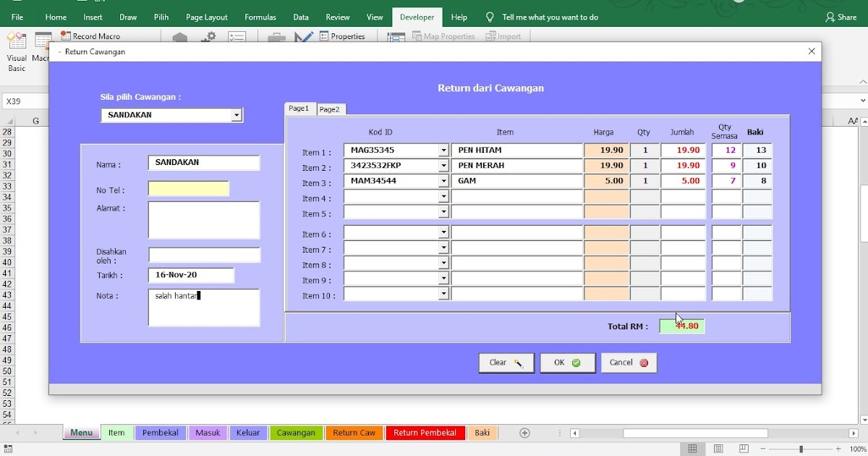The image size is (868, 456).
Task: Click the Tarikh date field
Action: (191, 275)
